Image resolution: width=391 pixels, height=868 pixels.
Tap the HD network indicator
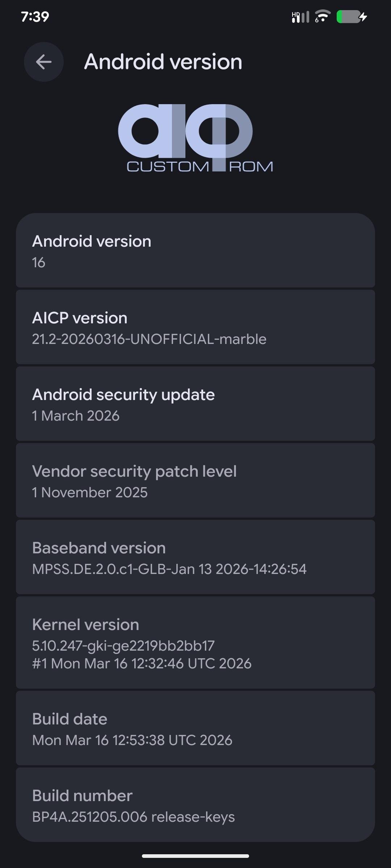295,14
